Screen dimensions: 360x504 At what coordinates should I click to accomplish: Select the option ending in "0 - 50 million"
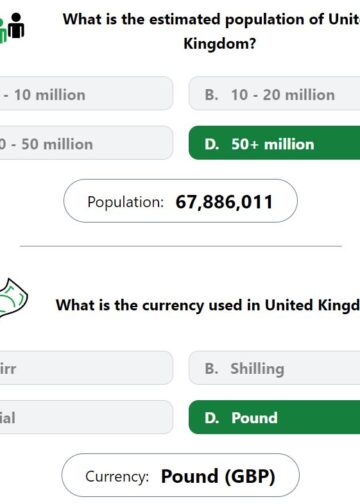pos(86,143)
